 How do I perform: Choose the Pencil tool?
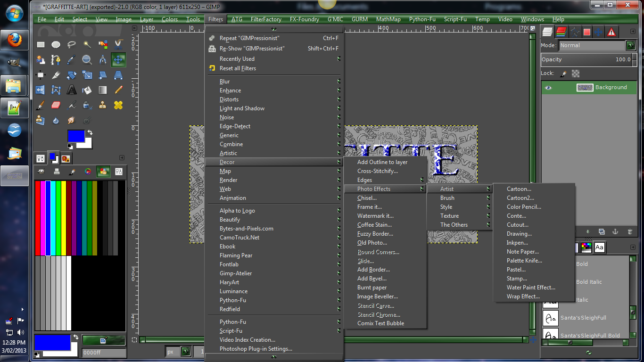pos(118,90)
